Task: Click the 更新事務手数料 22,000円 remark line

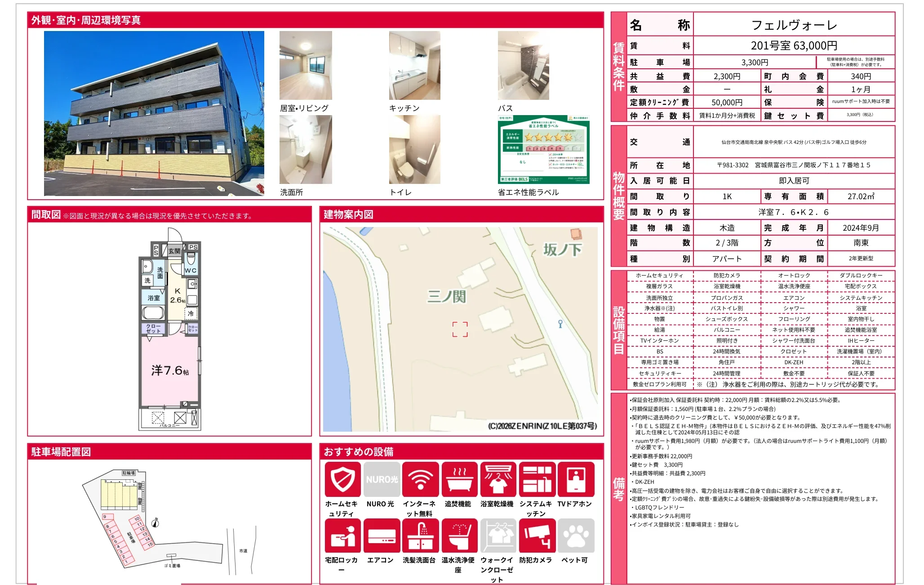Action: click(661, 456)
